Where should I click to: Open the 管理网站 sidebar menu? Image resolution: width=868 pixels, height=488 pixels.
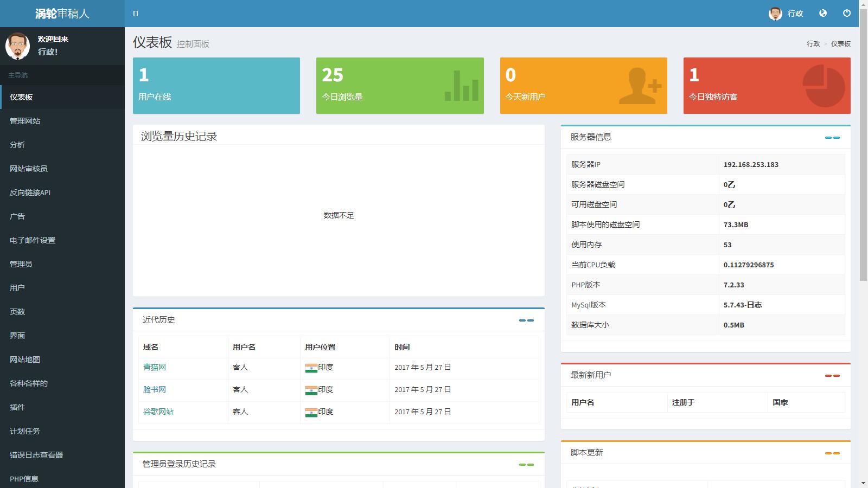coord(24,121)
